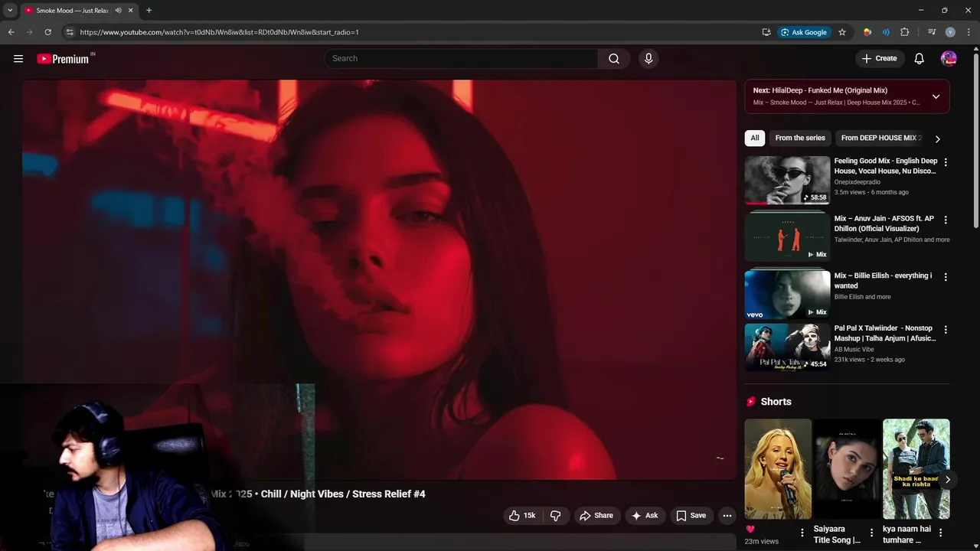Show more filter chips arrow
This screenshot has height=551, width=980.
[937, 139]
